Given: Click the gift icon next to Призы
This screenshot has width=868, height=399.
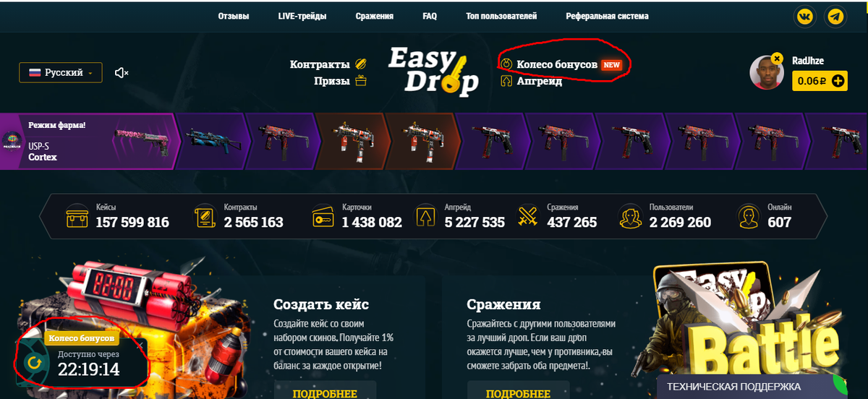Looking at the screenshot, I should (360, 81).
